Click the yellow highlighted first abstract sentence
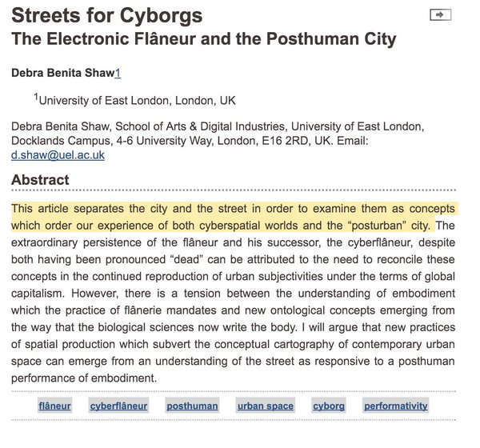This screenshot has width=480, height=448. click(x=233, y=217)
